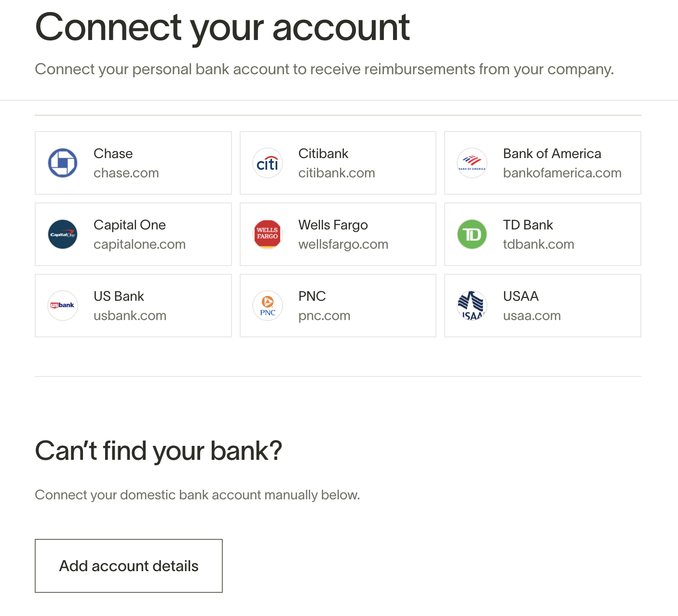
Task: Click the citibank.com domain text
Action: [x=337, y=173]
